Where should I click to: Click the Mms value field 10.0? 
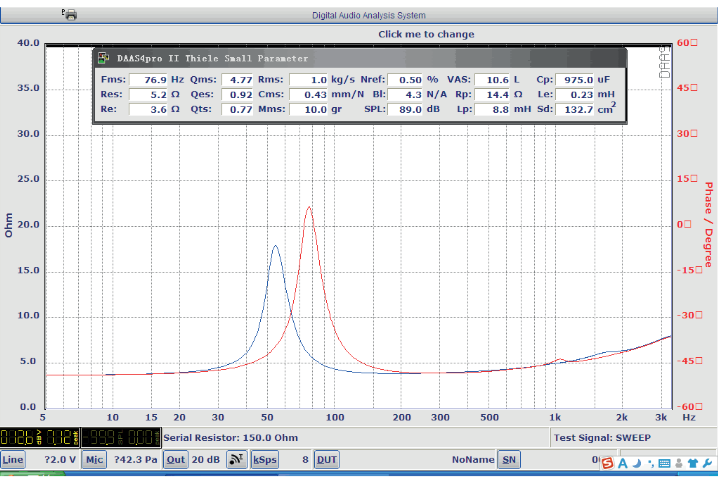(x=308, y=109)
